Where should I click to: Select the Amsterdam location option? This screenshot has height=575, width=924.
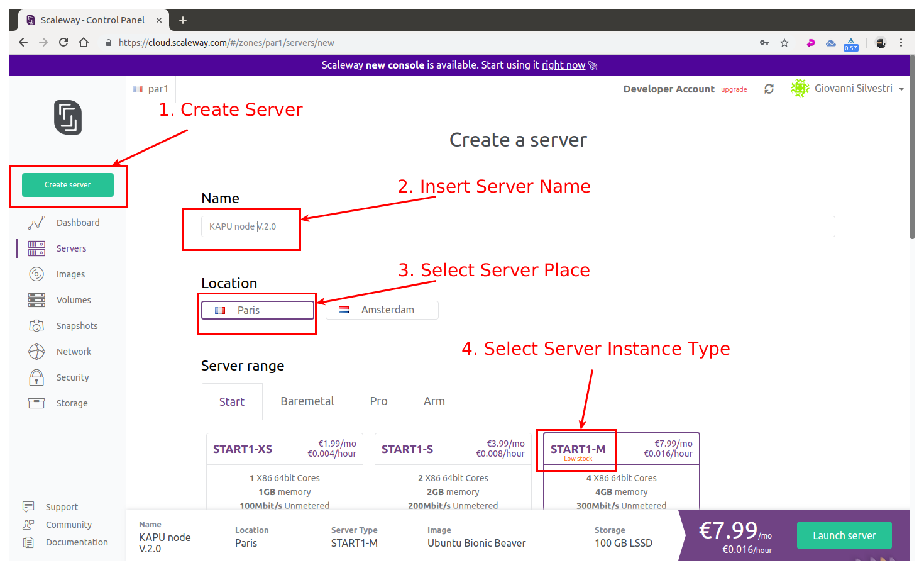(382, 310)
